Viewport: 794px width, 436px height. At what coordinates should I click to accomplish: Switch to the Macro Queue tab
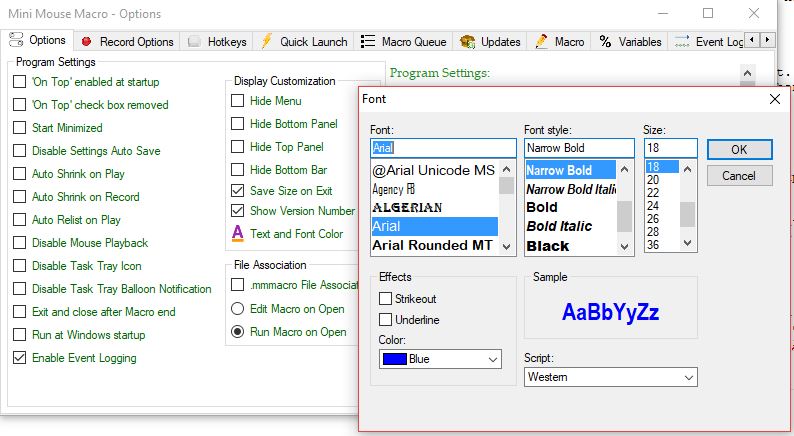point(404,42)
